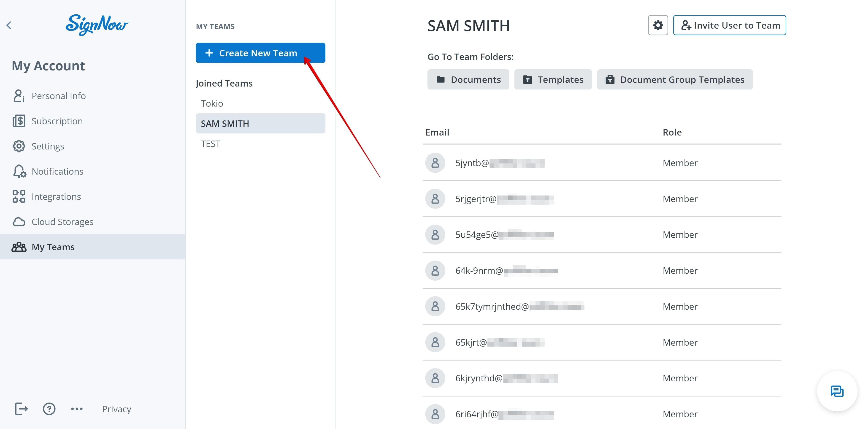Image resolution: width=868 pixels, height=429 pixels.
Task: Click the My Teams group icon
Action: [x=19, y=247]
